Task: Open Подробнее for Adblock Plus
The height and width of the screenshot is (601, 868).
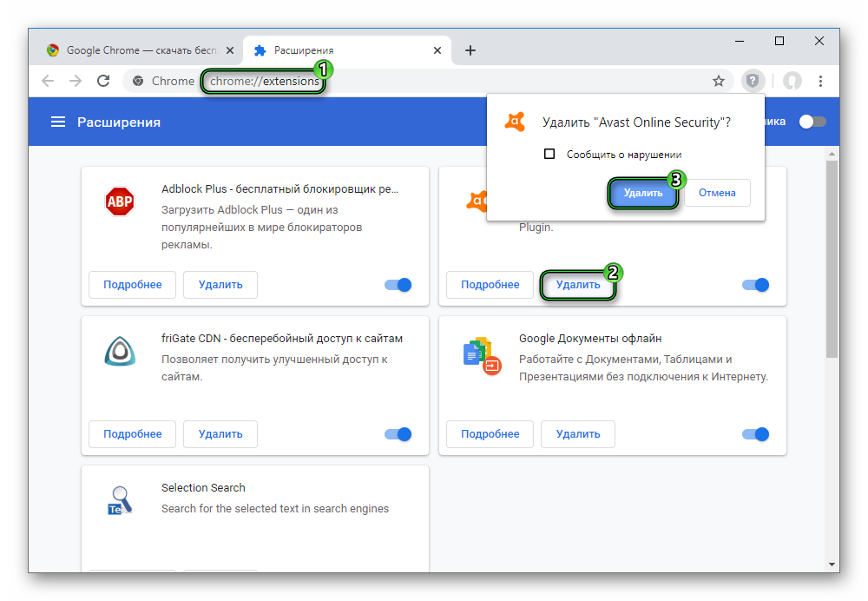Action: 132,285
